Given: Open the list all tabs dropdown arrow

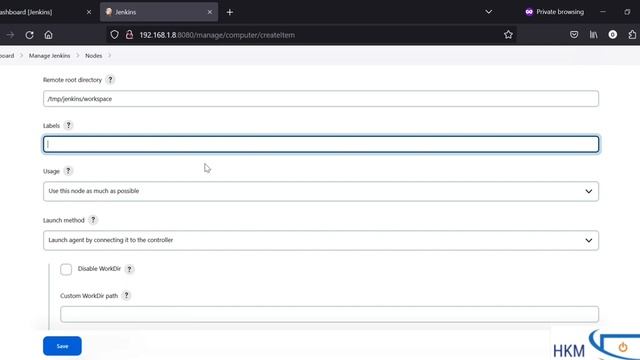Looking at the screenshot, I should (489, 12).
